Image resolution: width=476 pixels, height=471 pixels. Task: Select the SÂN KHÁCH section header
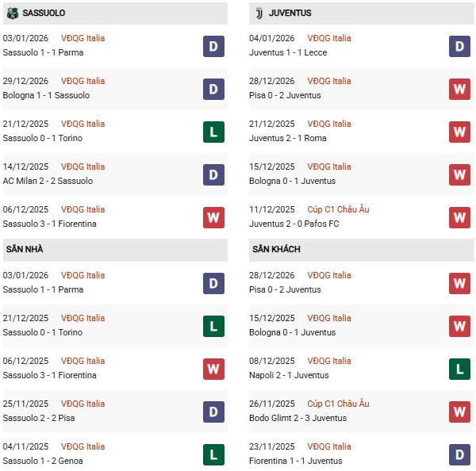click(276, 250)
